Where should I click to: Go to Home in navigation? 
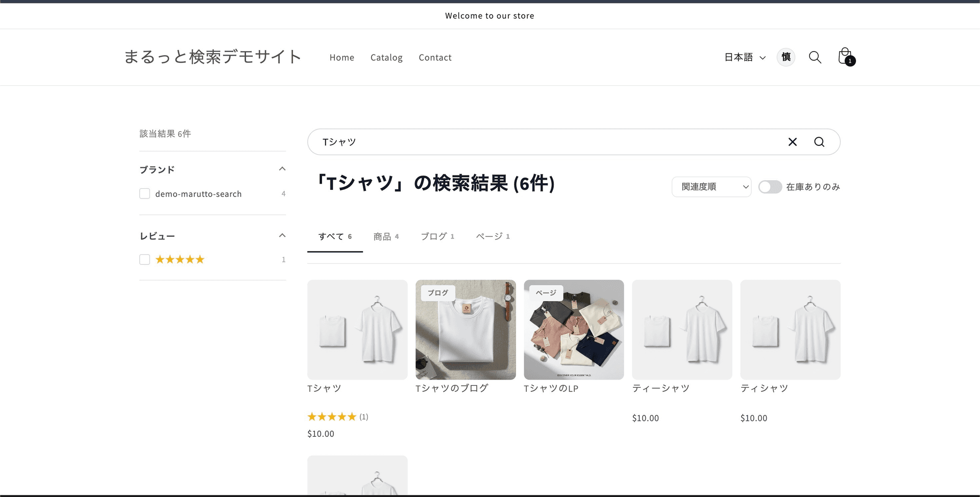342,58
